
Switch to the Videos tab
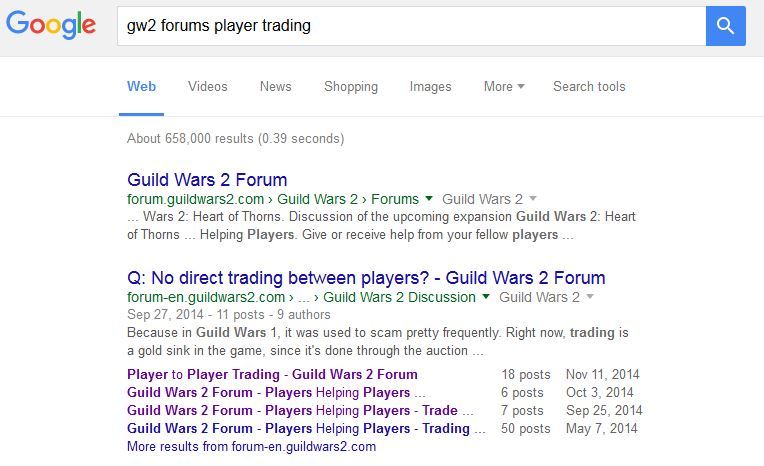tap(208, 87)
